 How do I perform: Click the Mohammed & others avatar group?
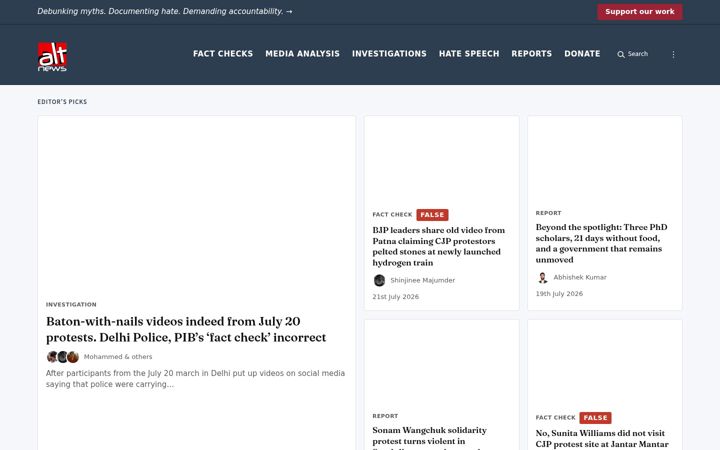[x=63, y=357]
